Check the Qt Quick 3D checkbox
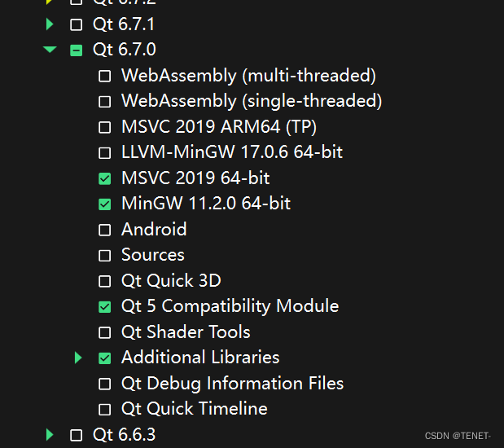Viewport: 504px width, 448px height. point(104,281)
